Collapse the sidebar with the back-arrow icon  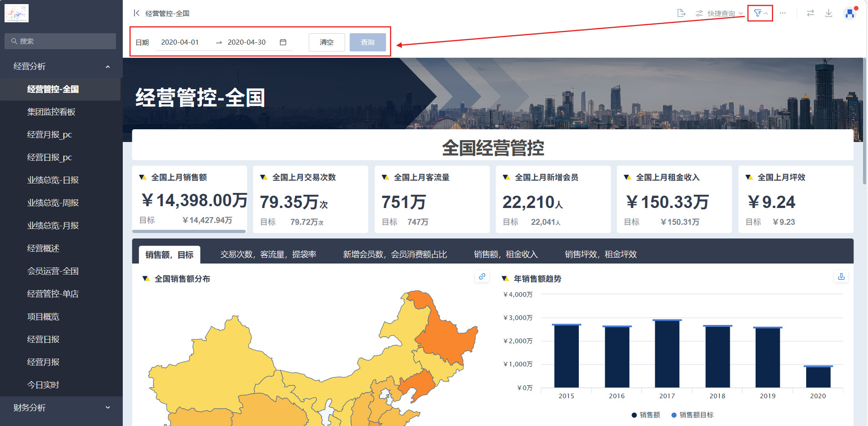pyautogui.click(x=136, y=13)
